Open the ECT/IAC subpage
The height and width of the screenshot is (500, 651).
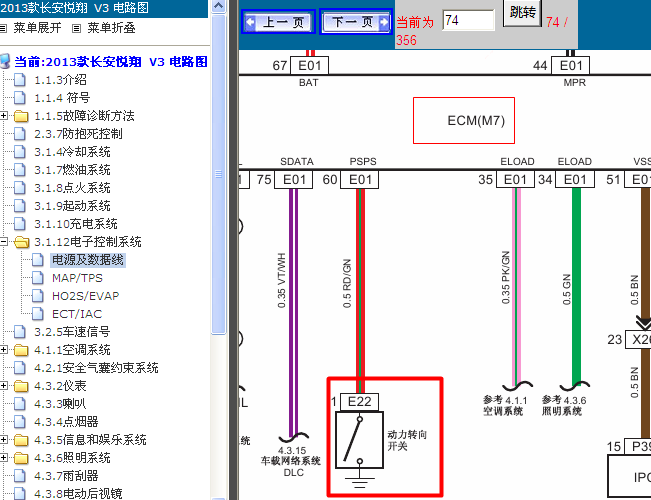click(x=77, y=314)
